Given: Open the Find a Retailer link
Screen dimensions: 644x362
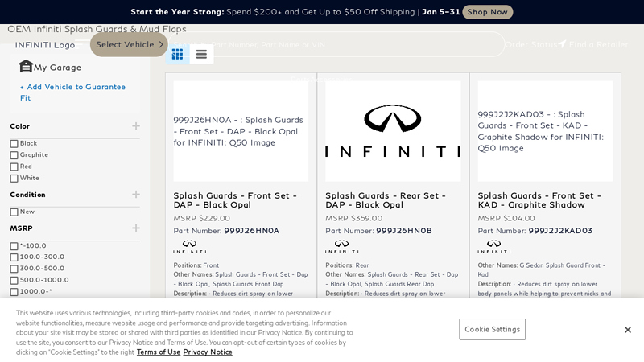Looking at the screenshot, I should (598, 44).
